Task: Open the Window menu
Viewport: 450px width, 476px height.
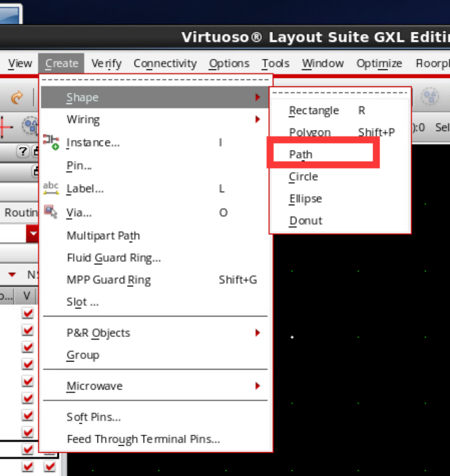Action: (x=323, y=64)
